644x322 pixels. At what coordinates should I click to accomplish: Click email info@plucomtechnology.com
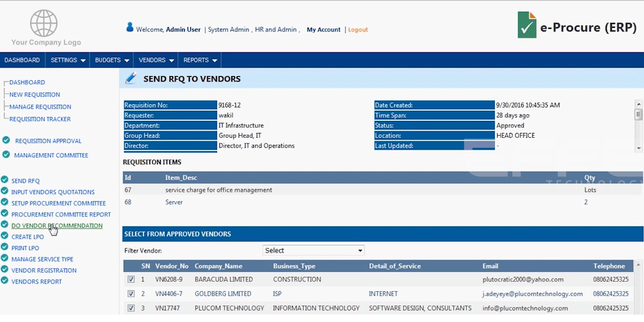click(525, 308)
